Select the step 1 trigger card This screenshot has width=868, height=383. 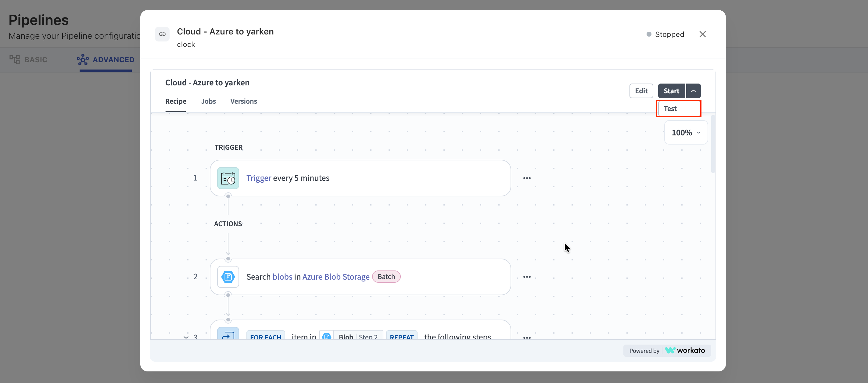click(x=360, y=178)
